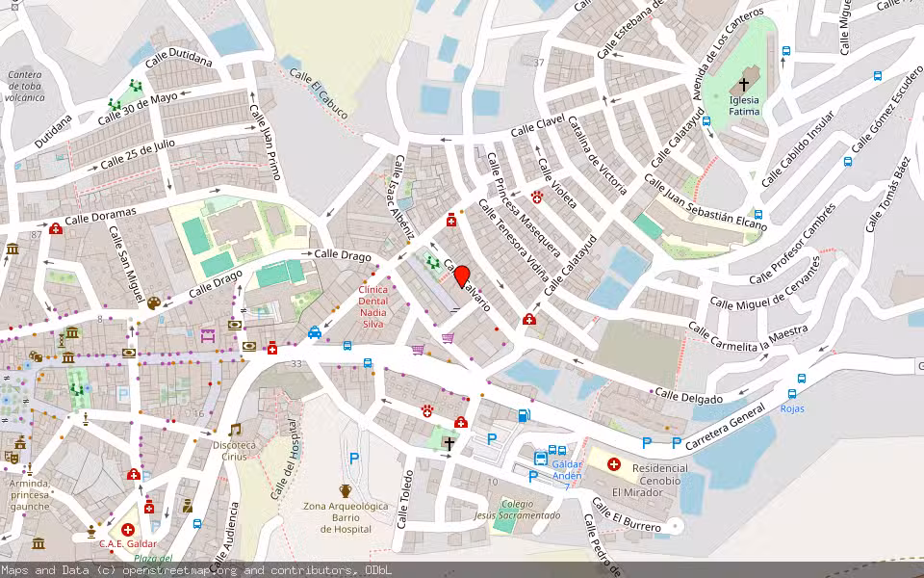The image size is (924, 578).
Task: Click the first-aid icon beside Calle Calatayud
Action: tap(529, 319)
